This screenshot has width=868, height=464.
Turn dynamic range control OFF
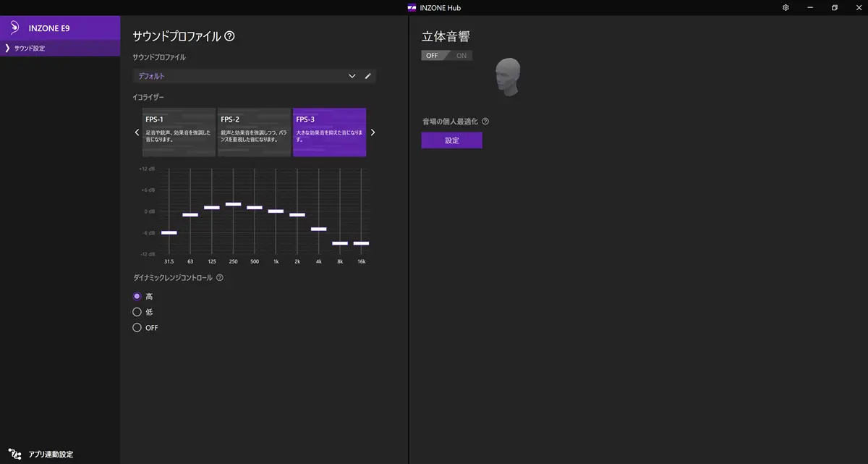pyautogui.click(x=137, y=328)
